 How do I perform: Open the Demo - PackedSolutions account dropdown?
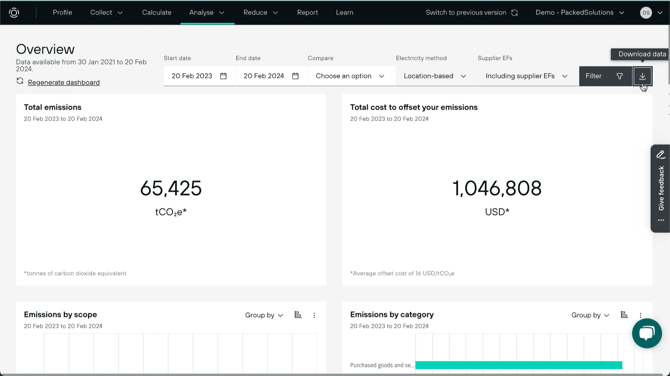580,12
